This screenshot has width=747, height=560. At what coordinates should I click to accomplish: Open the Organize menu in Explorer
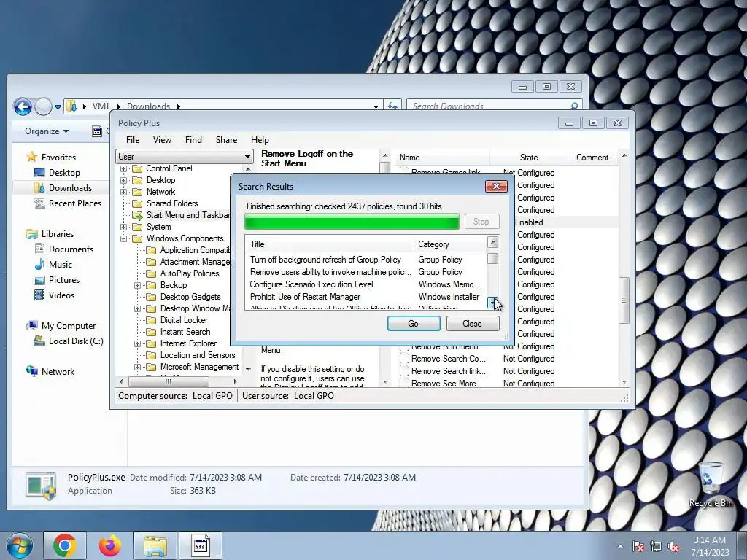(x=47, y=131)
